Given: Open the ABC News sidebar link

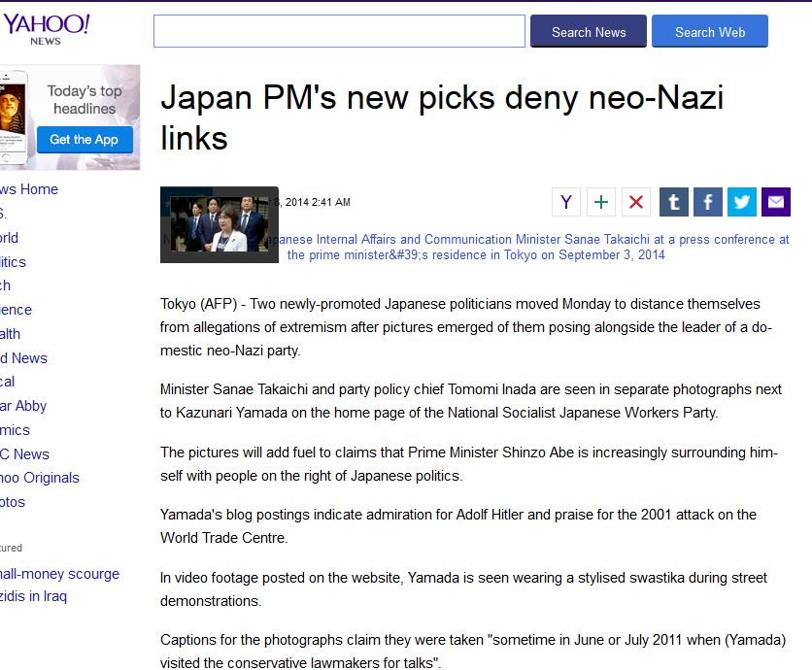Looking at the screenshot, I should [25, 454].
